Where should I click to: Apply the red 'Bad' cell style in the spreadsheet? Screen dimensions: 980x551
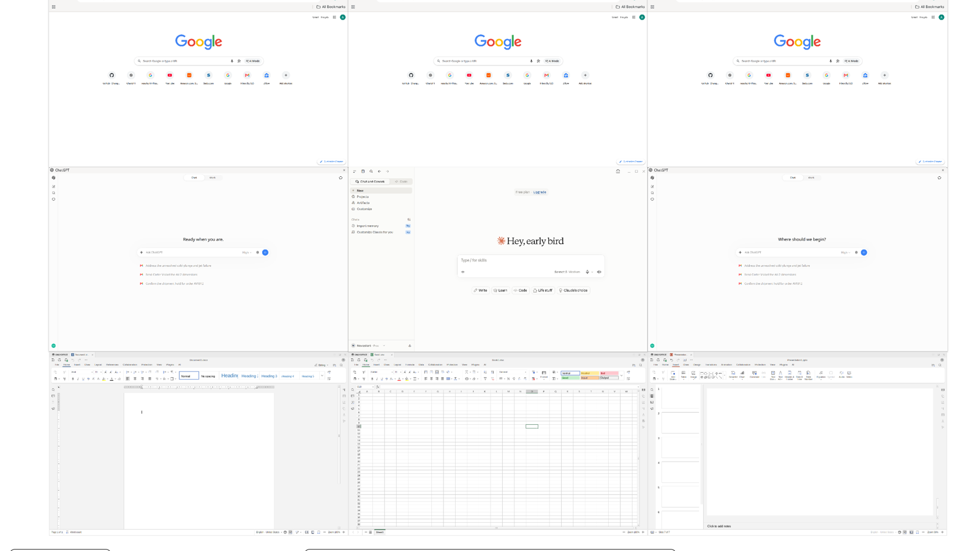tap(609, 373)
